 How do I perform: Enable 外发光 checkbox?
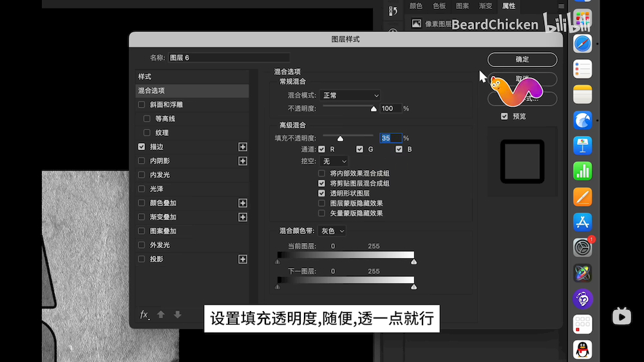[141, 245]
